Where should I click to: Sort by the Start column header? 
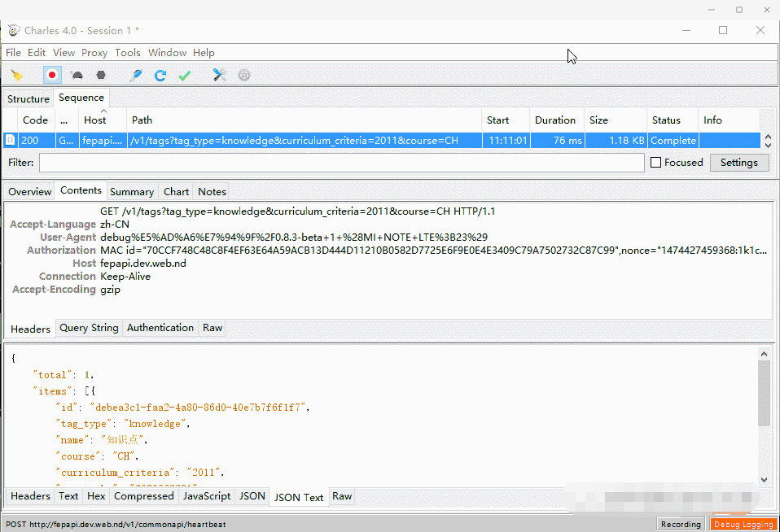pyautogui.click(x=506, y=120)
